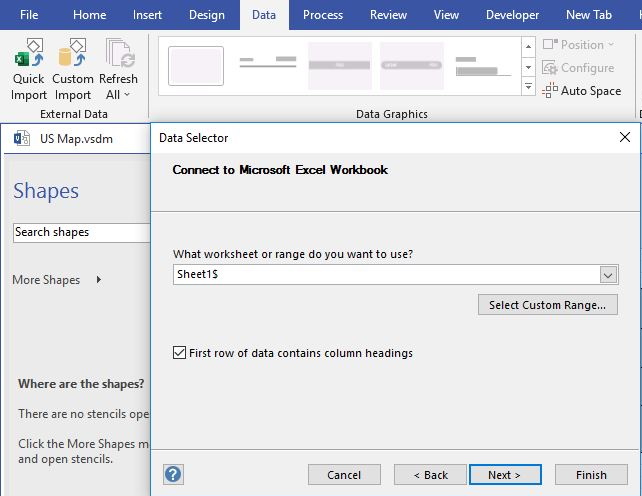Click the Search shapes input field
642x496 pixels.
81,232
